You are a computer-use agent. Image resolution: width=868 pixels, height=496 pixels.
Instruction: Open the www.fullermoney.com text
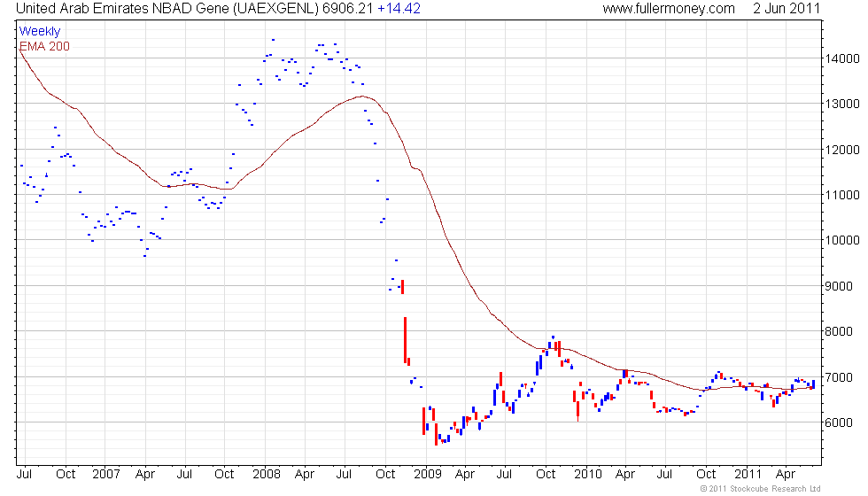pyautogui.click(x=669, y=9)
